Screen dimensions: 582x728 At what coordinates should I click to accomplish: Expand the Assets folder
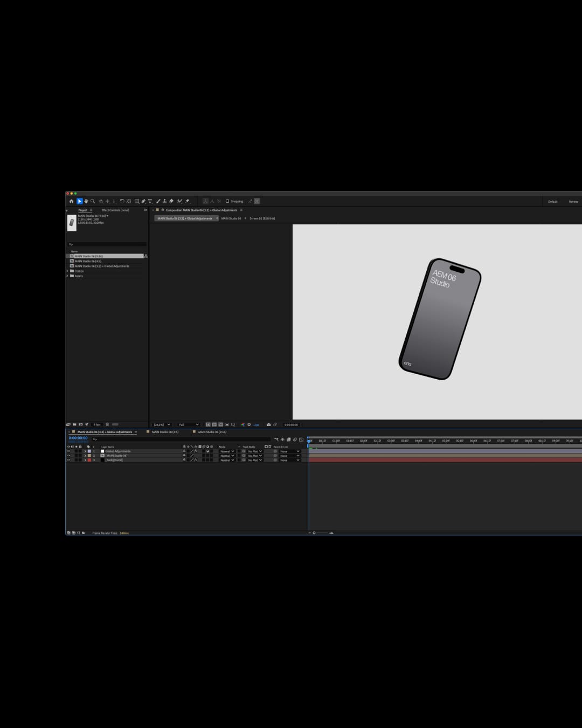(x=67, y=276)
